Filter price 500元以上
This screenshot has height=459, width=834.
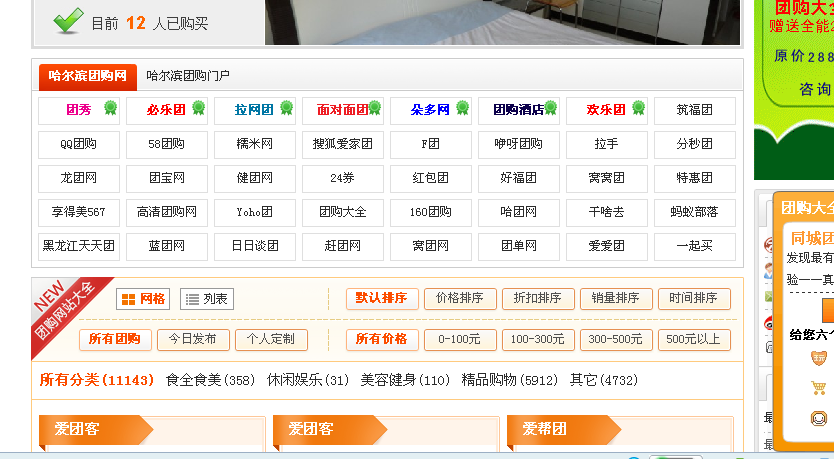point(694,339)
